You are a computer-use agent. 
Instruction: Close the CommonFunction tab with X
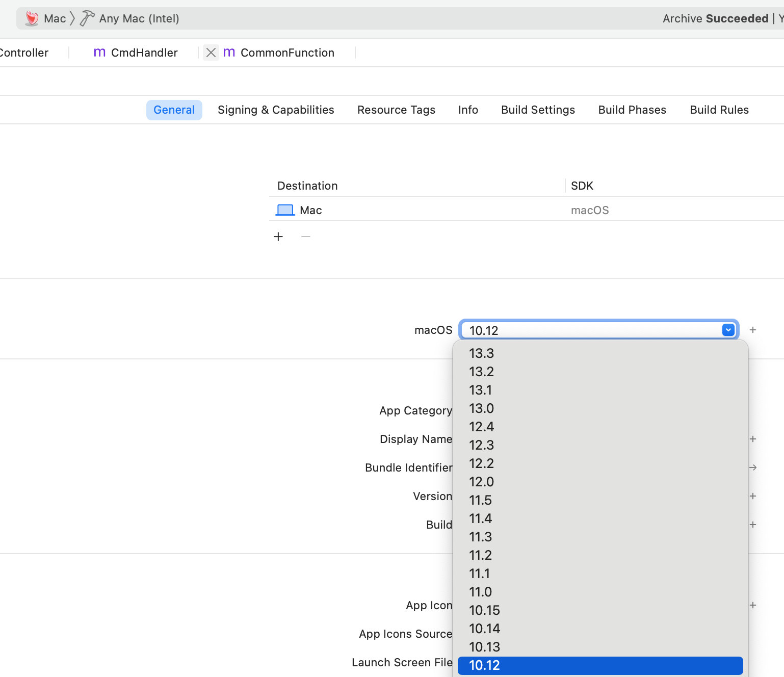pyautogui.click(x=211, y=53)
